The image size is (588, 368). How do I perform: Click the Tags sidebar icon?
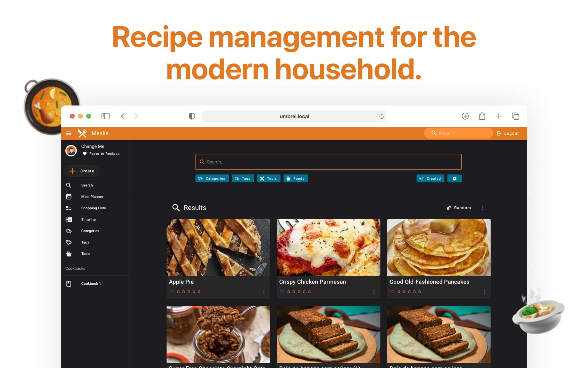pyautogui.click(x=69, y=242)
